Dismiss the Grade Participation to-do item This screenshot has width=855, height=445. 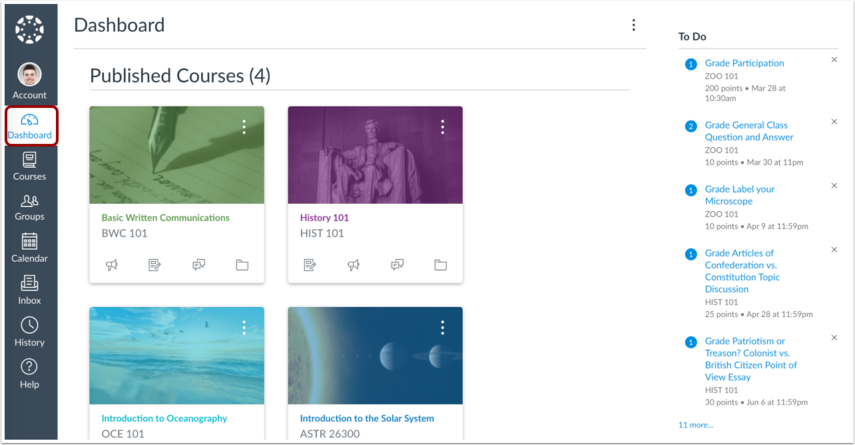pyautogui.click(x=834, y=60)
